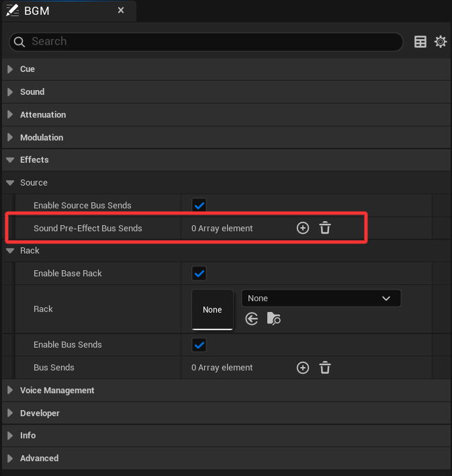Empty the Rack Bus Sends array
Screen dimensions: 452x476
(325, 368)
